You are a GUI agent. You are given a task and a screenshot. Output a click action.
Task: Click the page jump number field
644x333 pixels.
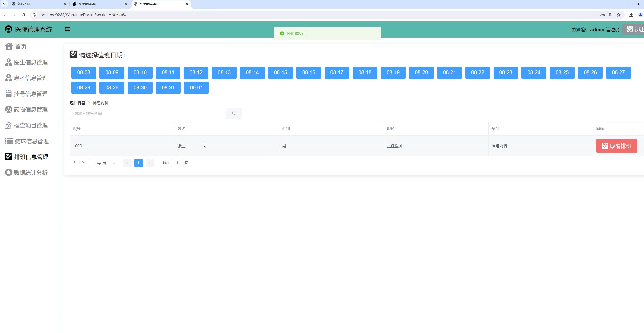[177, 163]
